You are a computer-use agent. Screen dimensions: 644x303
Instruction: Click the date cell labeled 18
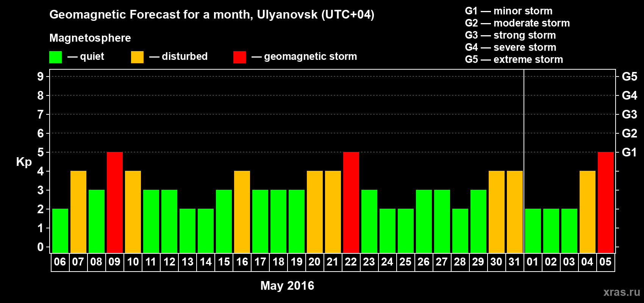278,262
